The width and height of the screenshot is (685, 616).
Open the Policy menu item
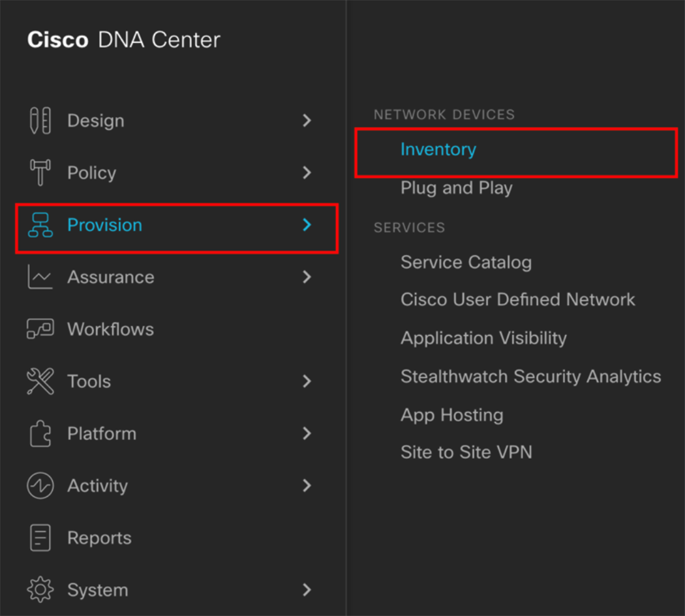92,173
